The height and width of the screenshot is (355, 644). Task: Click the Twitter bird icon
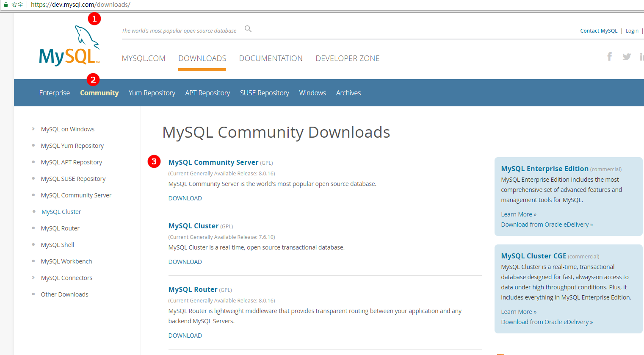[x=627, y=56]
